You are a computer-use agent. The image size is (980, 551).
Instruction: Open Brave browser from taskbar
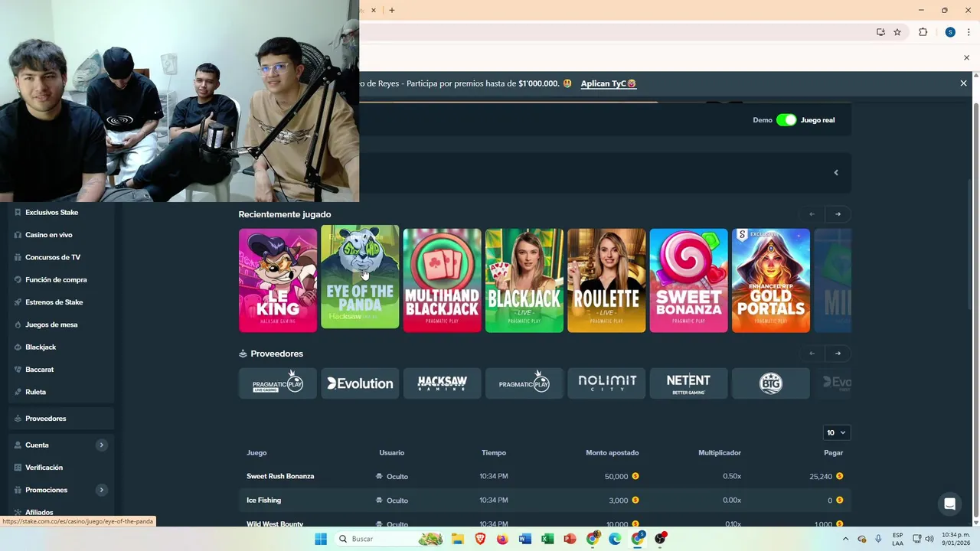coord(480,539)
